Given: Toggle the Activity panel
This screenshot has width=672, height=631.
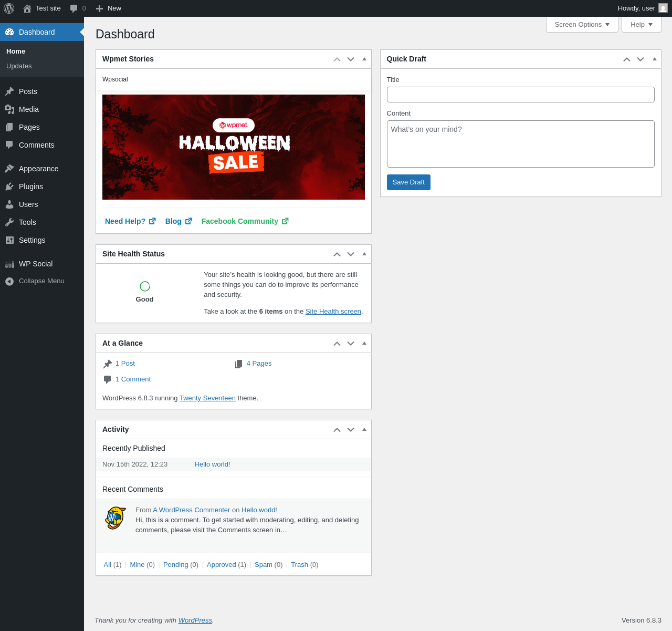Looking at the screenshot, I should point(364,429).
